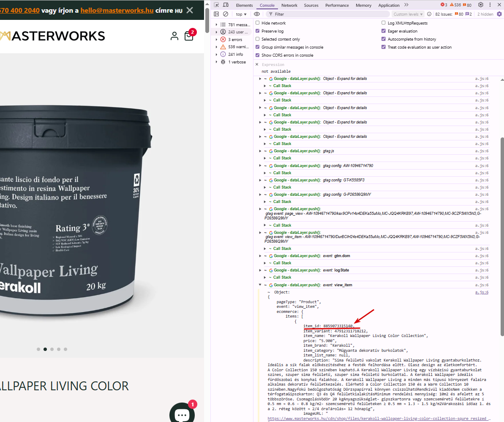Clear console icon

point(226,14)
